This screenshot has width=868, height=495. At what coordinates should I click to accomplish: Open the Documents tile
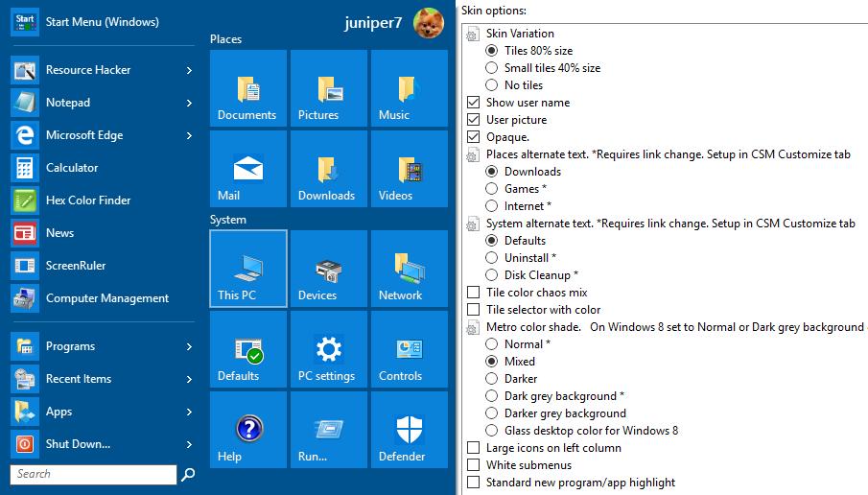tap(248, 88)
